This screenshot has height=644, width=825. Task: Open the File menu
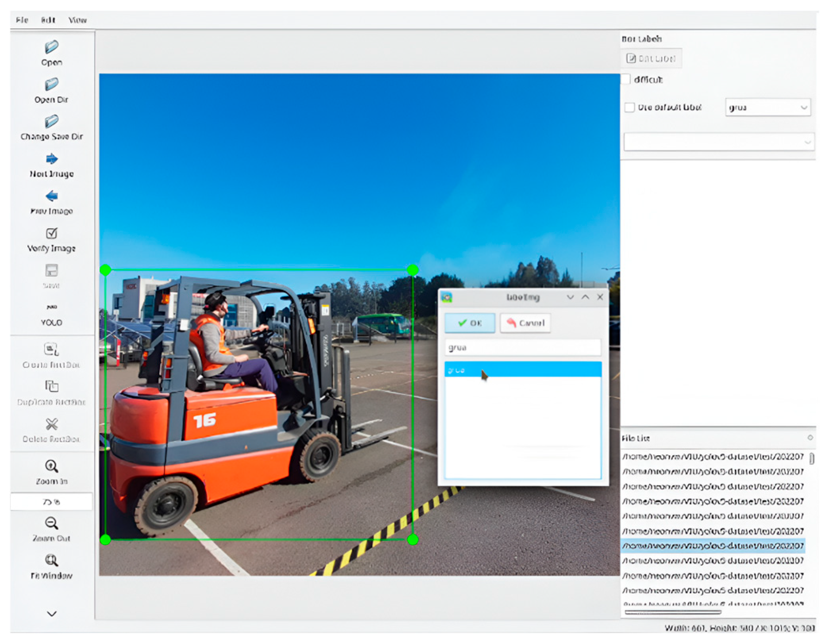tap(22, 20)
